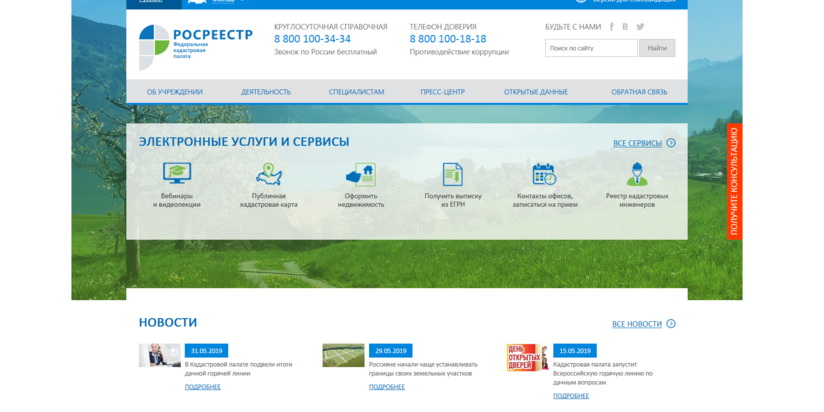Open the Пресс-центр menu
The image size is (824, 412).
(442, 92)
